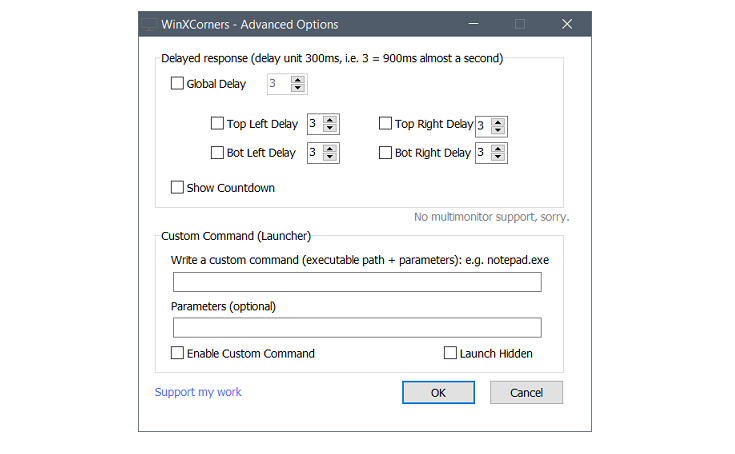Check the Launch Hidden option
Image resolution: width=735 pixels, height=454 pixels.
[451, 353]
